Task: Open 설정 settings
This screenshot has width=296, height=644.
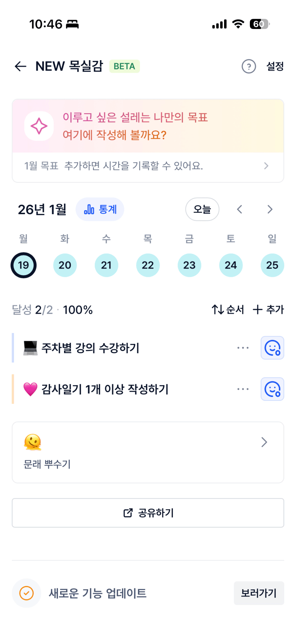Action: point(275,66)
